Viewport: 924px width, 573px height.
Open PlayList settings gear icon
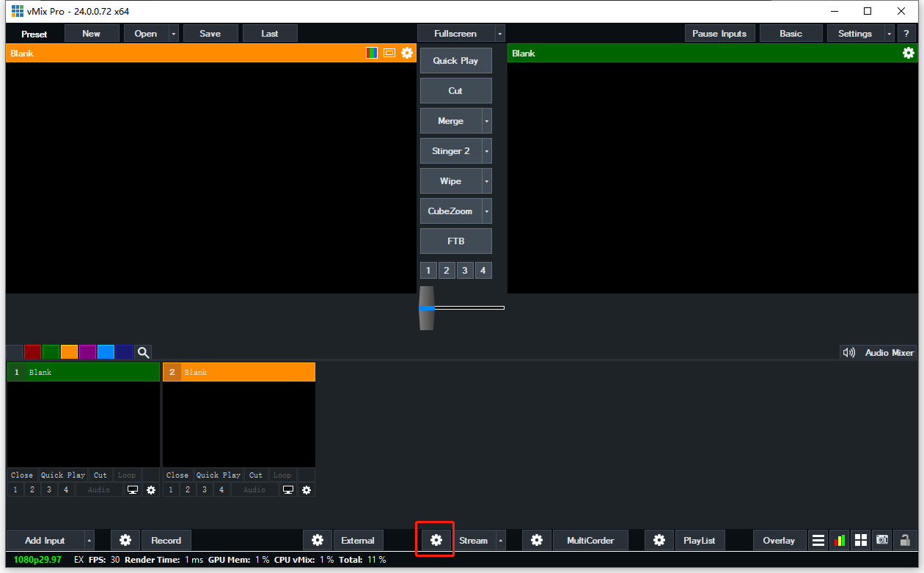click(659, 540)
